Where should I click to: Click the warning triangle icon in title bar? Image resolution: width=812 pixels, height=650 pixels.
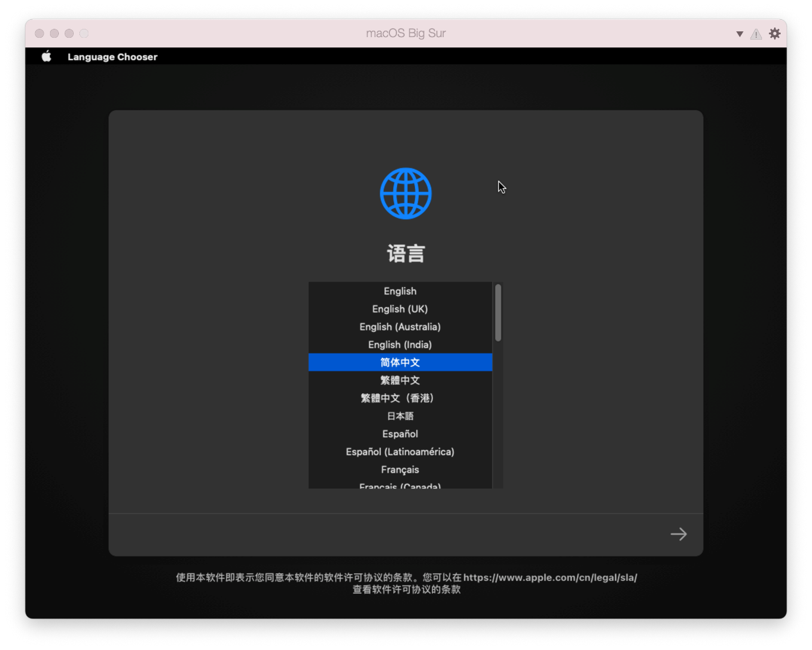pyautogui.click(x=756, y=34)
